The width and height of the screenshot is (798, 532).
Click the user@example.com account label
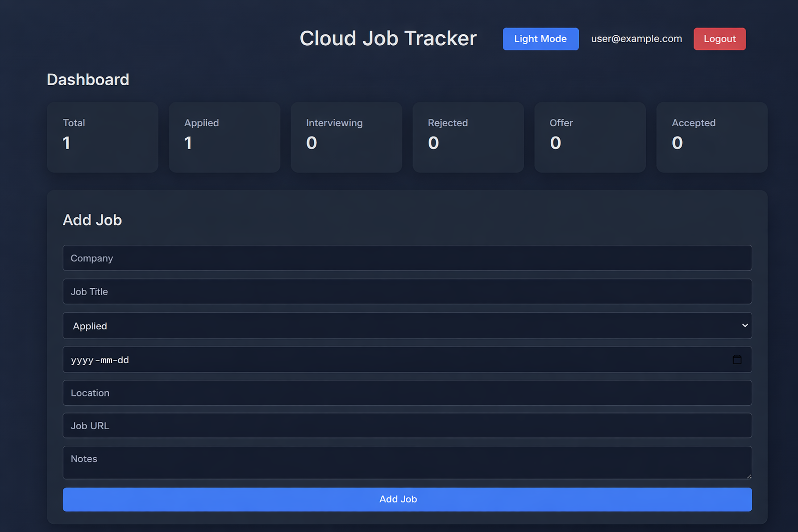pos(636,39)
